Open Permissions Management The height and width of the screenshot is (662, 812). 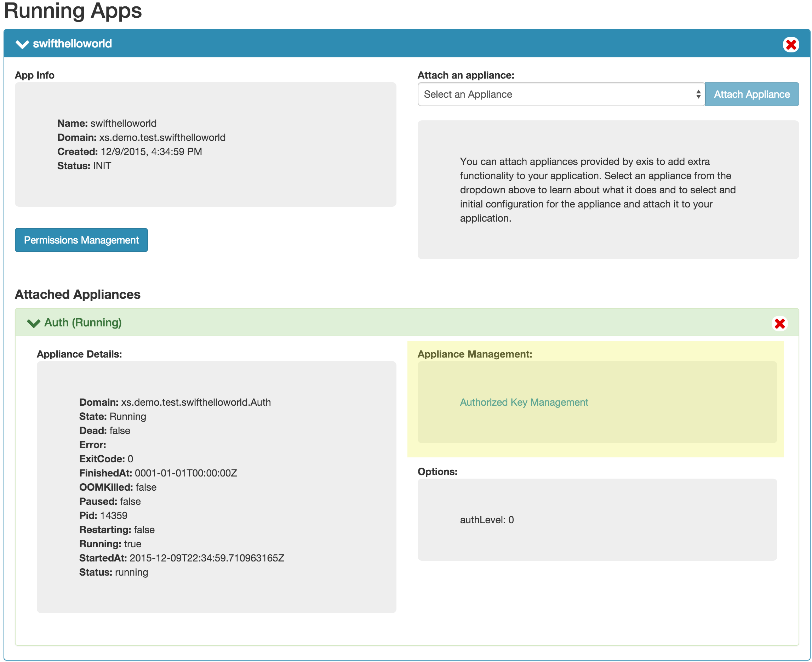[x=81, y=240]
